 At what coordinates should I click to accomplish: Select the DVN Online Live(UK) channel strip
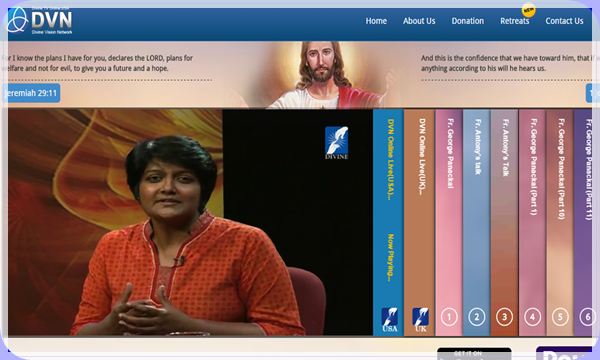(419, 222)
